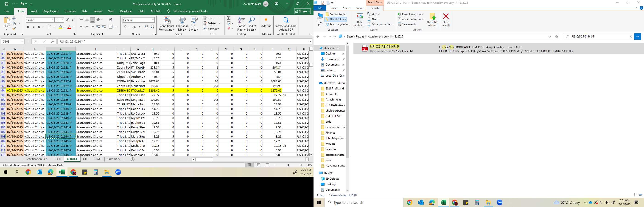The image size is (644, 207).
Task: Open Date modified dropdown in Explorer
Action: [360, 20]
